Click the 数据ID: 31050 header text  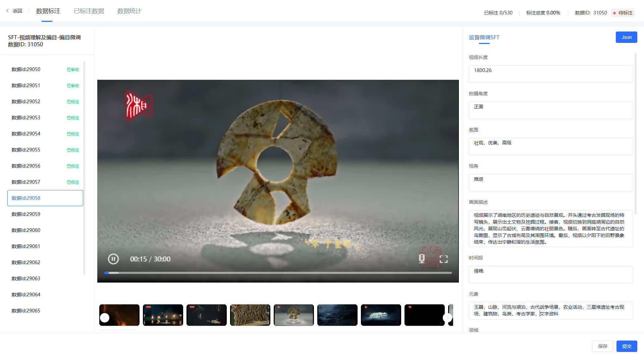591,13
